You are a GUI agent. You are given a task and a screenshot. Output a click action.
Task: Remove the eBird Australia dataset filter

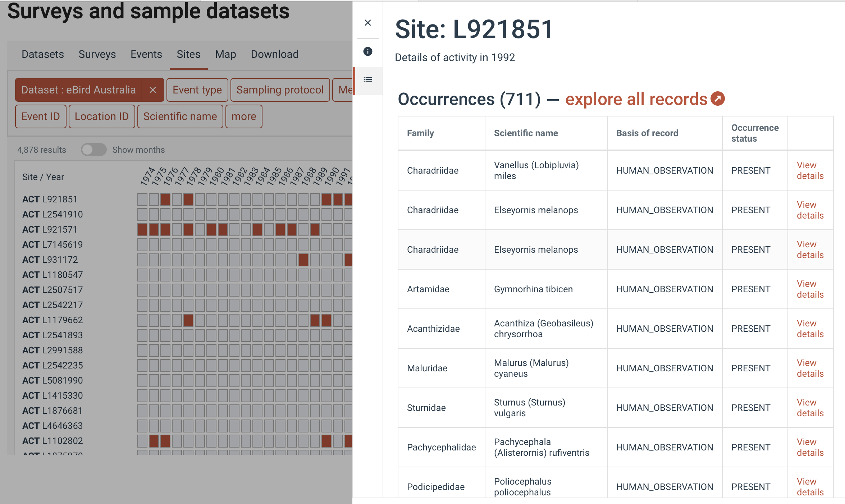click(x=153, y=90)
